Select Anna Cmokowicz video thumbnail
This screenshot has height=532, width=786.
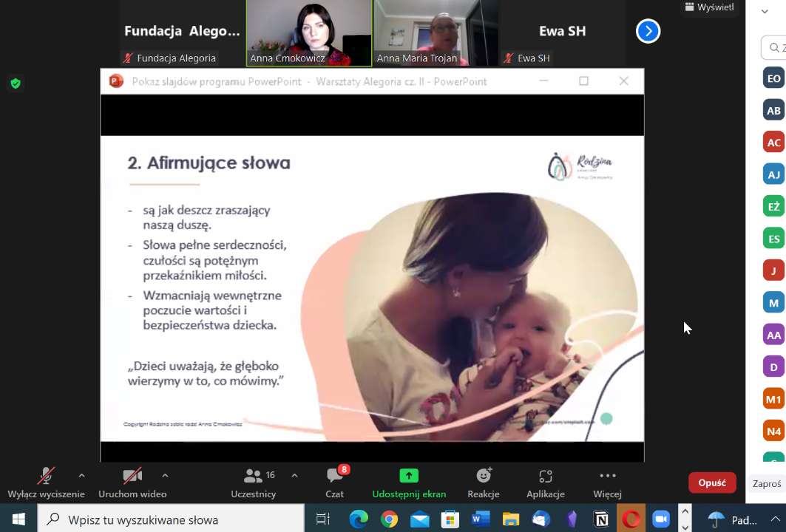coord(309,33)
